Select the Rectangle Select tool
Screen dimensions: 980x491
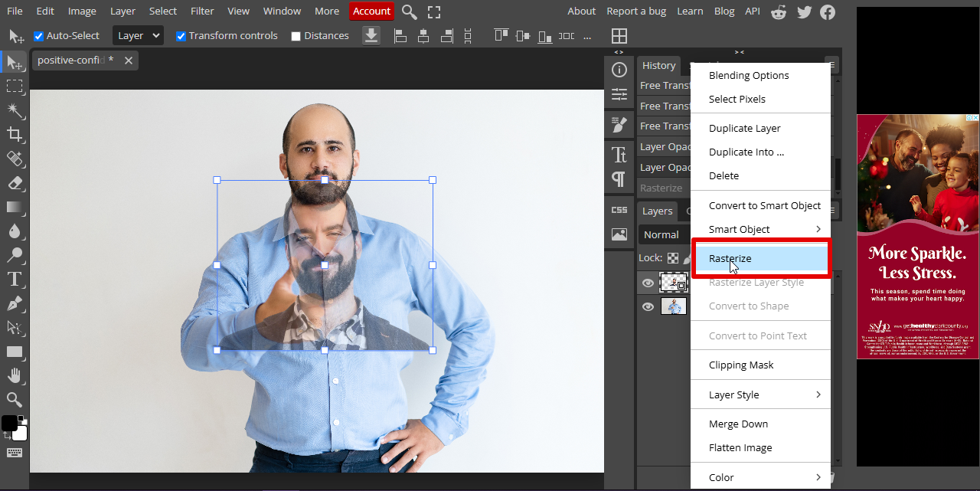click(x=15, y=86)
